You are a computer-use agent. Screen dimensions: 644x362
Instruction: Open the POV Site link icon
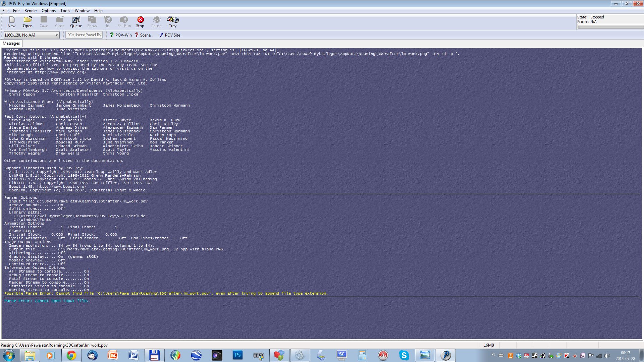tap(161, 35)
